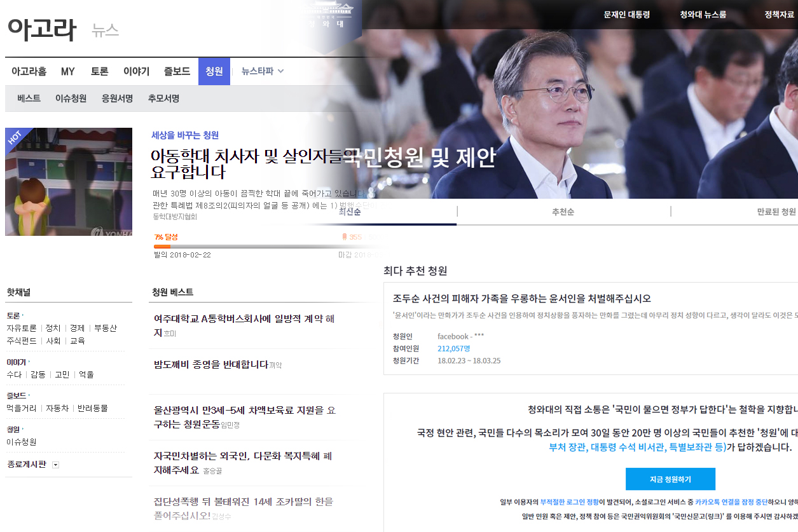Click the 밤도깨비 종영을 반대합니다 petition
The image size is (798, 532).
click(x=211, y=364)
